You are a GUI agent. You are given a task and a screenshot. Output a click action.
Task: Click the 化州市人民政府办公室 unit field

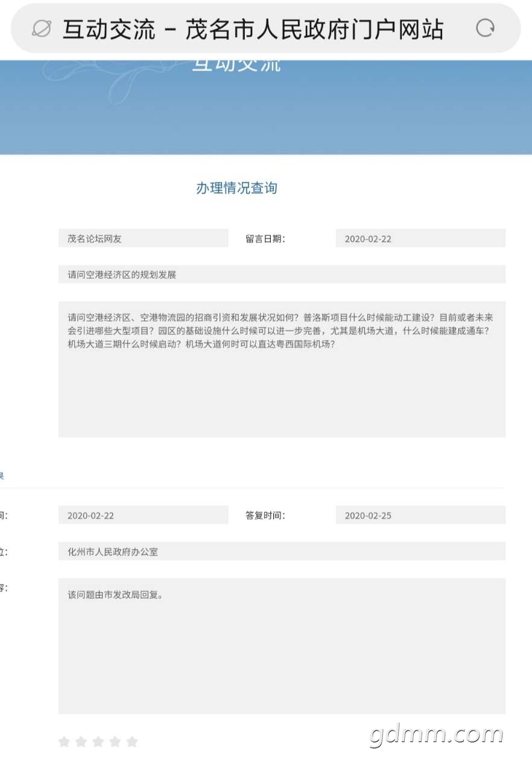[282, 551]
